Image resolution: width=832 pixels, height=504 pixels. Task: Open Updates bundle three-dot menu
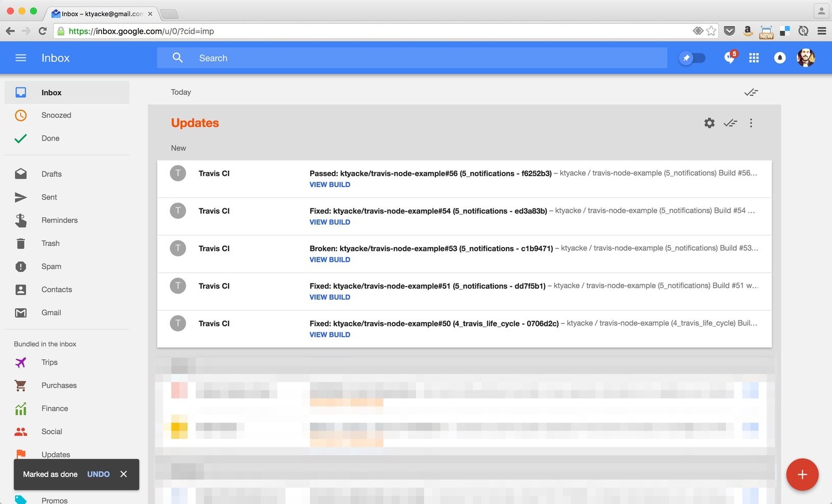(751, 123)
